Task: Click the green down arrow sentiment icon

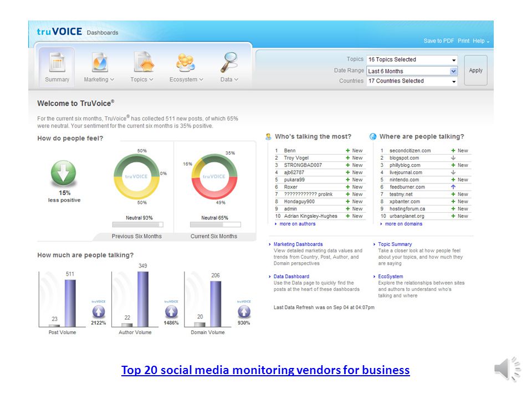Action: 63,173
